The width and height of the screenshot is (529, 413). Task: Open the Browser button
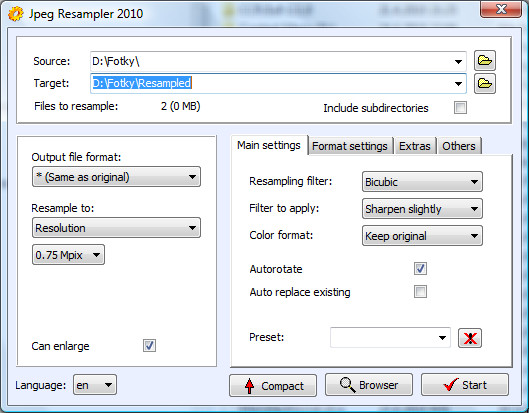(369, 385)
